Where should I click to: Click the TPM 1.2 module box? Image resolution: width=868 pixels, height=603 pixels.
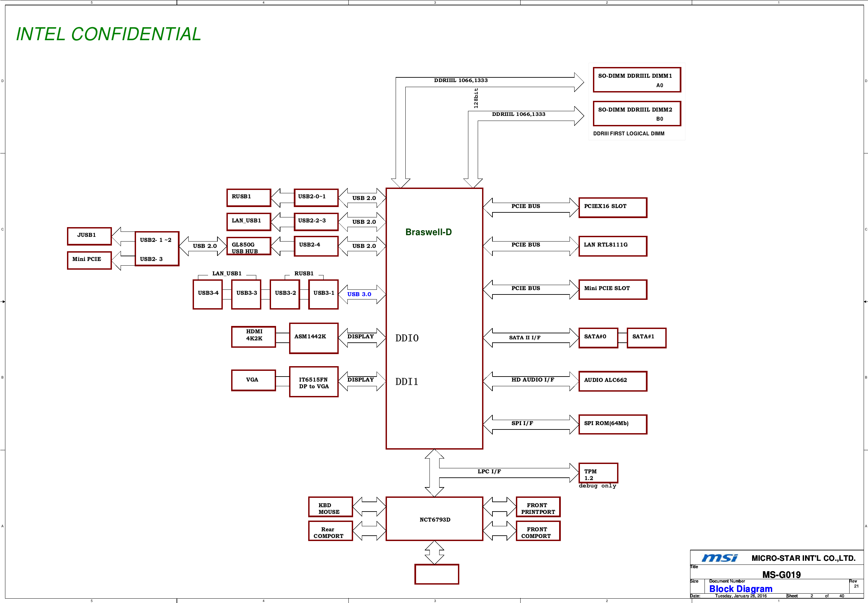(598, 473)
